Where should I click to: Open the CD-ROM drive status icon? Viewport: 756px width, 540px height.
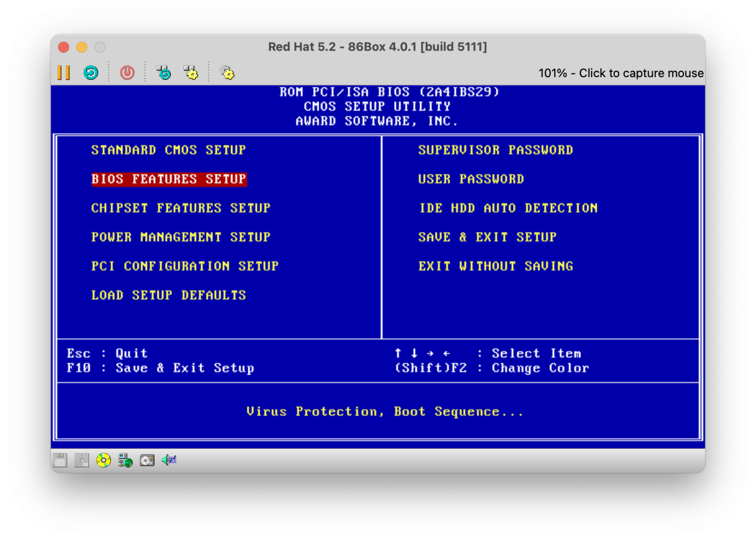pos(103,460)
